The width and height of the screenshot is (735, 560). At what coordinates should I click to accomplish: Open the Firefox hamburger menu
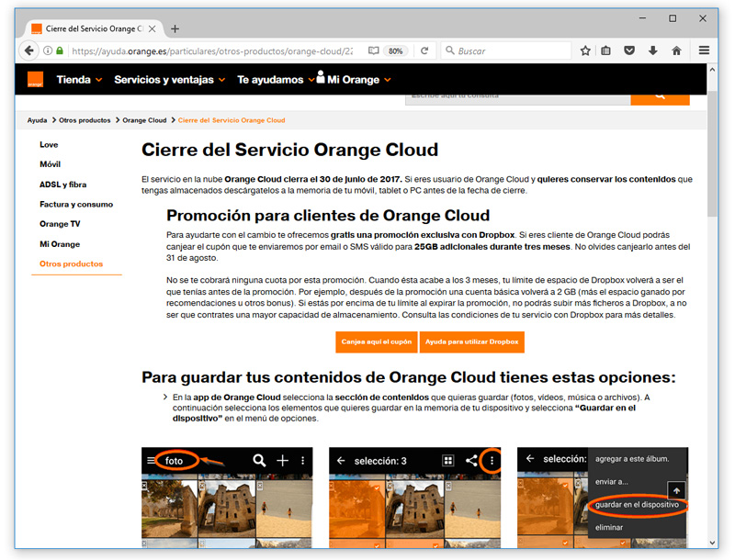pyautogui.click(x=704, y=50)
